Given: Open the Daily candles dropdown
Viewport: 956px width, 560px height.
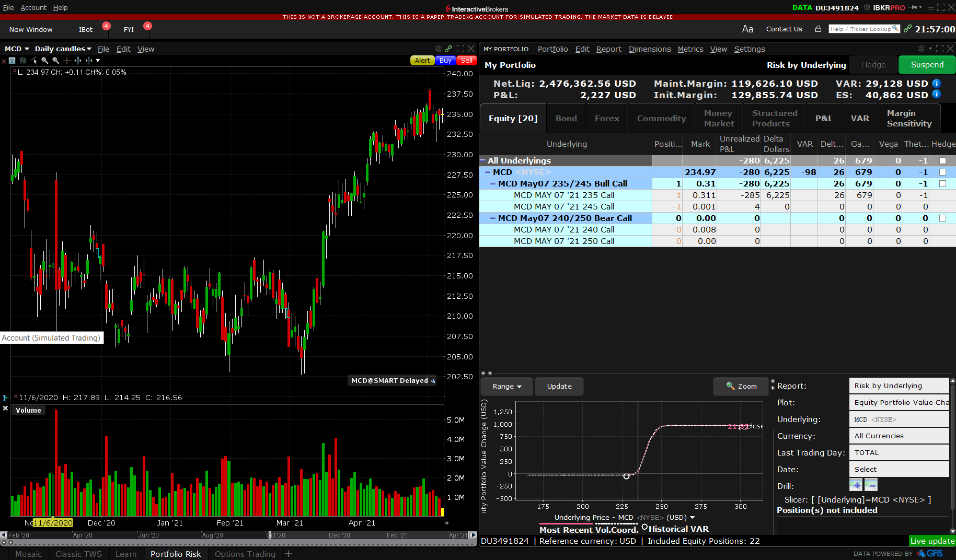Looking at the screenshot, I should point(63,49).
